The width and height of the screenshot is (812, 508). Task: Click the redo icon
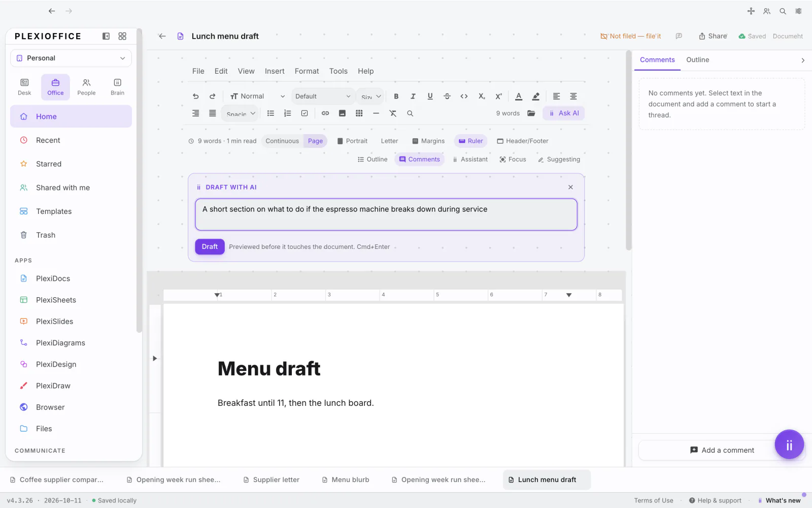click(x=213, y=96)
